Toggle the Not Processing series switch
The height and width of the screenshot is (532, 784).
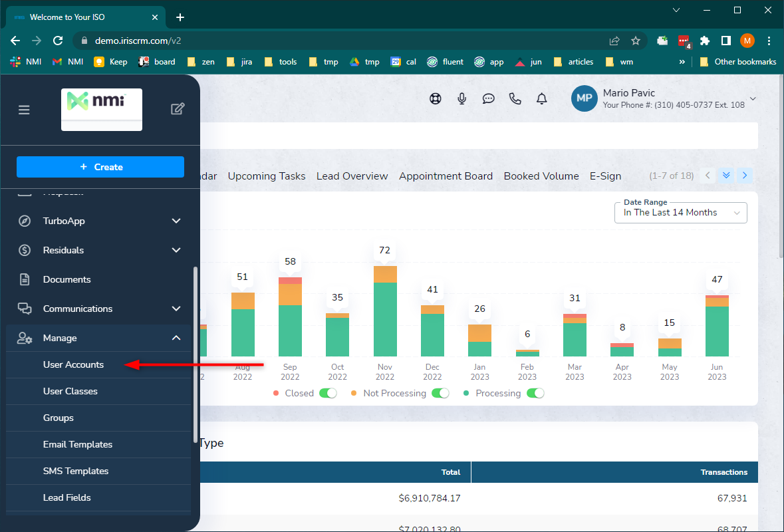[440, 393]
